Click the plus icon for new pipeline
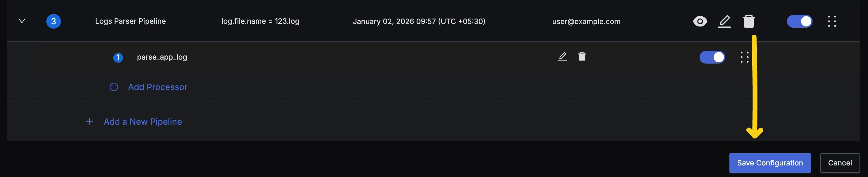This screenshot has width=868, height=177. pyautogui.click(x=89, y=122)
